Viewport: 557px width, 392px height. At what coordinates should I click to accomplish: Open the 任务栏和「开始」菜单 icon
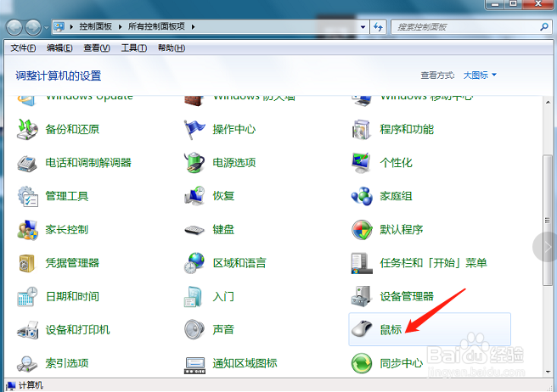(362, 263)
